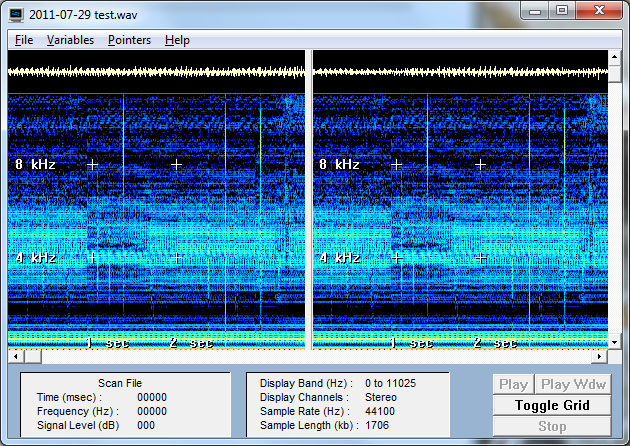Click the Play button
Viewport: 630px width, 446px height.
[x=513, y=385]
